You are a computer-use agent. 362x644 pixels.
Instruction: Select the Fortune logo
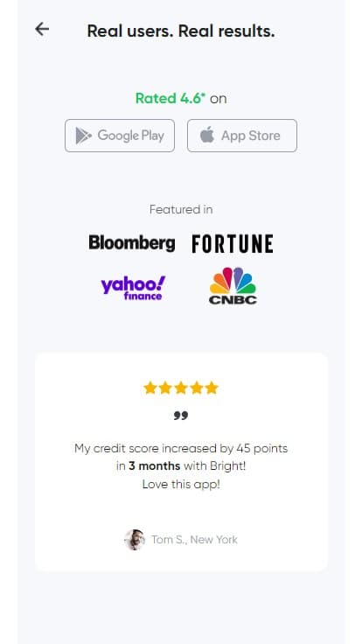(233, 243)
